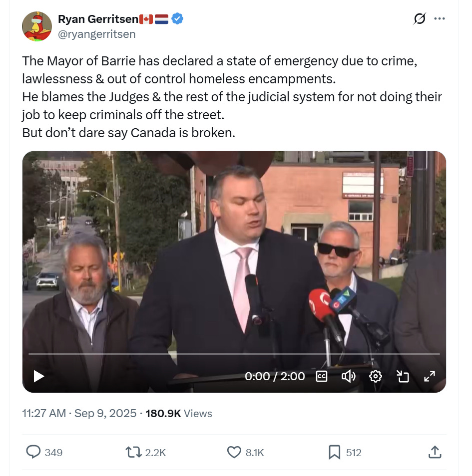Reply to the post with 349 comments
Screen dimensions: 472x476
(44, 452)
